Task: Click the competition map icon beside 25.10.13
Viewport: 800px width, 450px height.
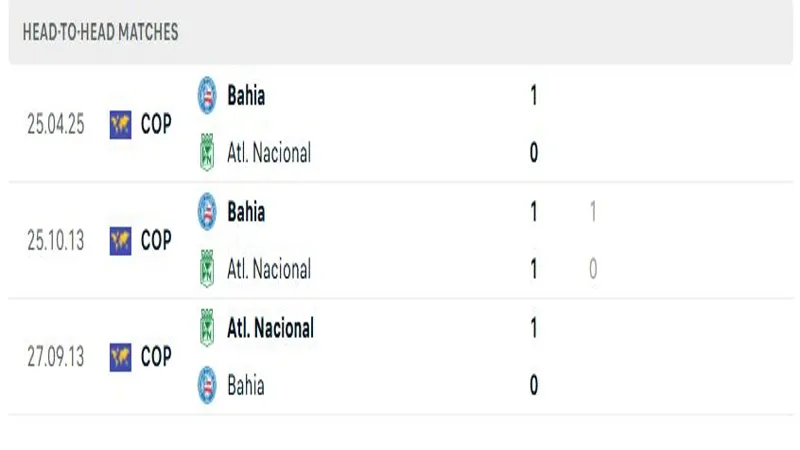Action: pos(121,240)
